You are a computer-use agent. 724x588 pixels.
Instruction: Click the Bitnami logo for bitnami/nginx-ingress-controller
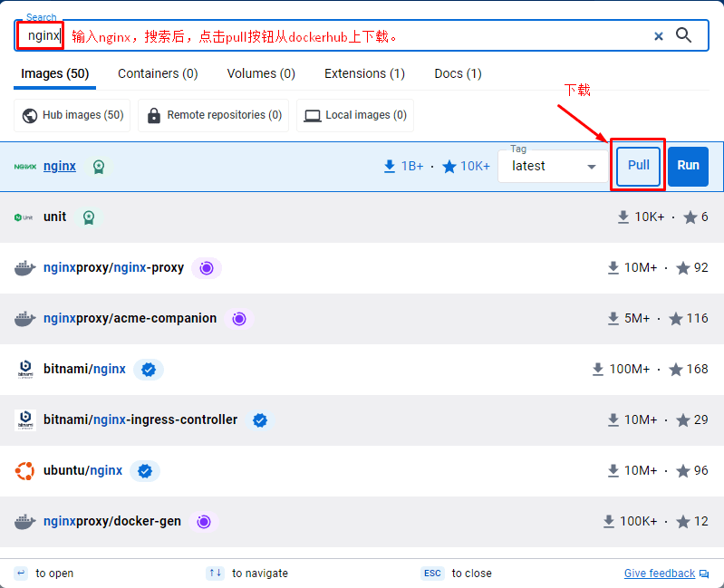25,420
